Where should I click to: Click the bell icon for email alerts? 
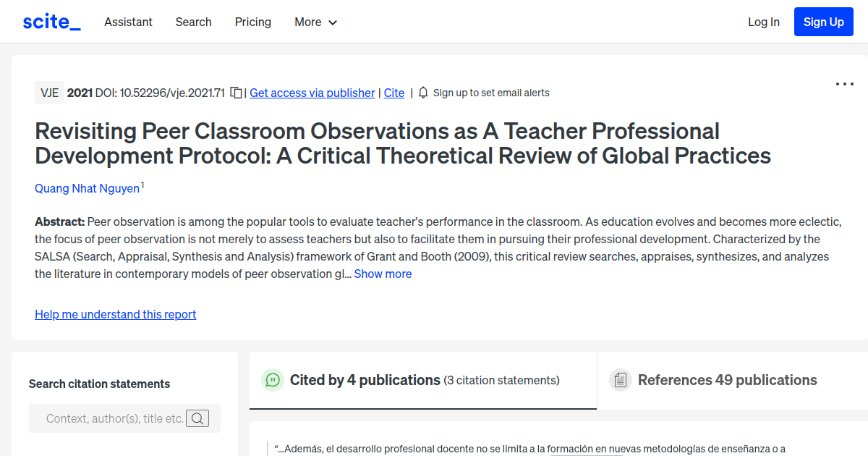(x=422, y=93)
